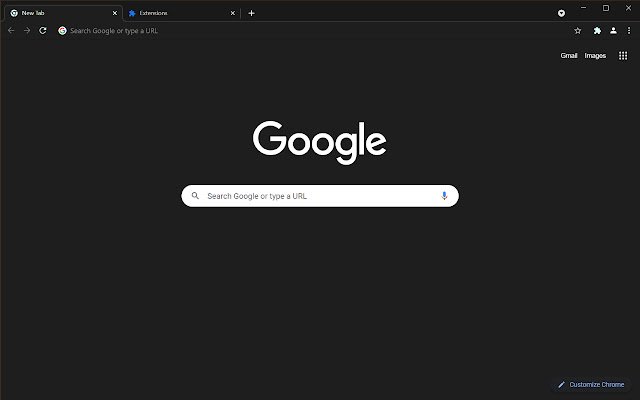
Task: Click the Google icon in the address bar
Action: tap(62, 31)
